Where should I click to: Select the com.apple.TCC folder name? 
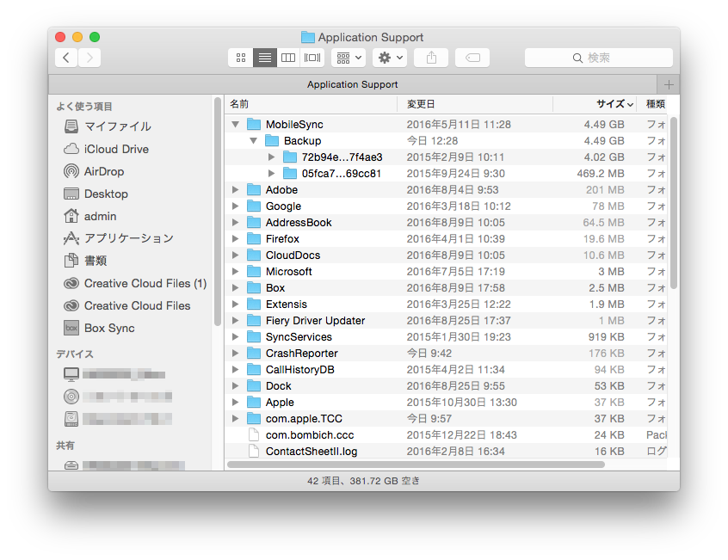pos(304,418)
